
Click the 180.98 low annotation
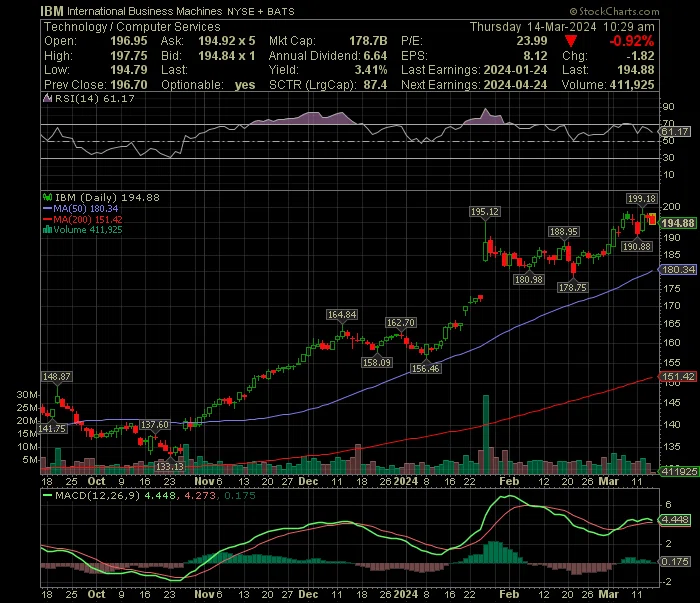529,279
